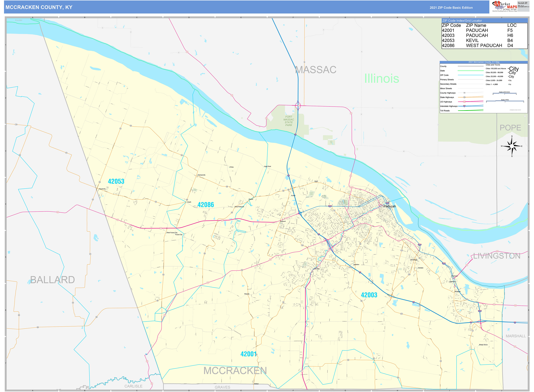Click the Scale in Miles bar
Image resolution: width=534 pixels, height=392 pixels.
(505, 101)
